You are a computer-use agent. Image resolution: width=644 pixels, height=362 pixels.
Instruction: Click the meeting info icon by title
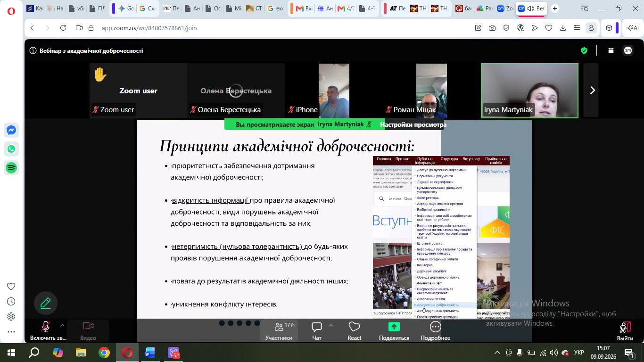pyautogui.click(x=33, y=50)
